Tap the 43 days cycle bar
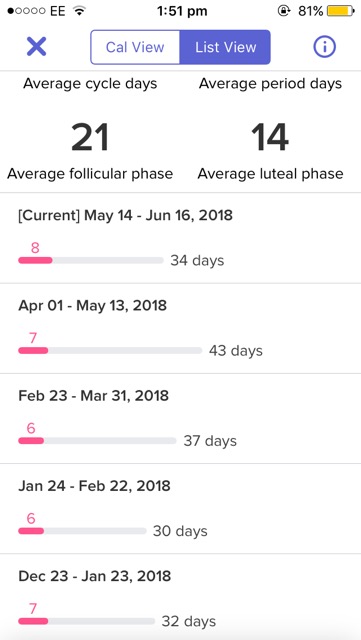The image size is (361, 640). click(x=110, y=351)
